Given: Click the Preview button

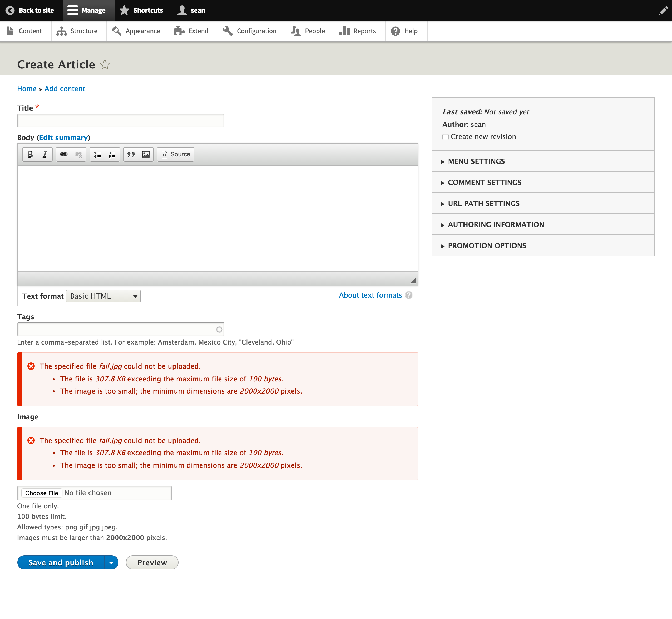Looking at the screenshot, I should 152,562.
